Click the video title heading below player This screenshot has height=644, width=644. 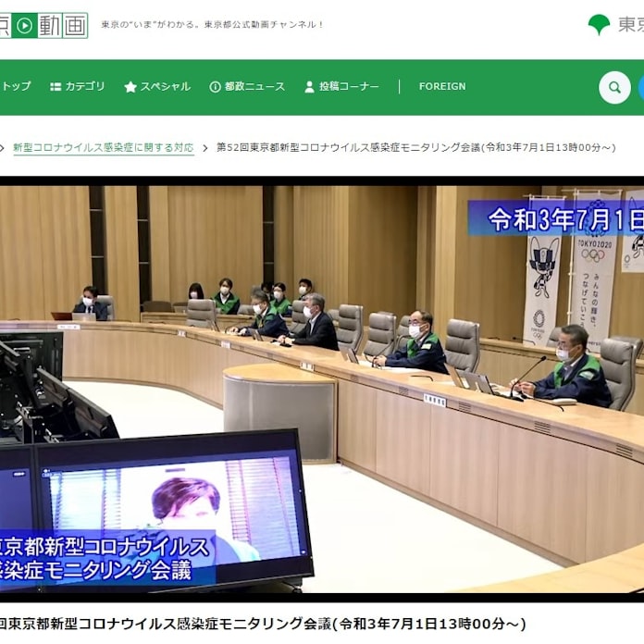click(x=263, y=624)
